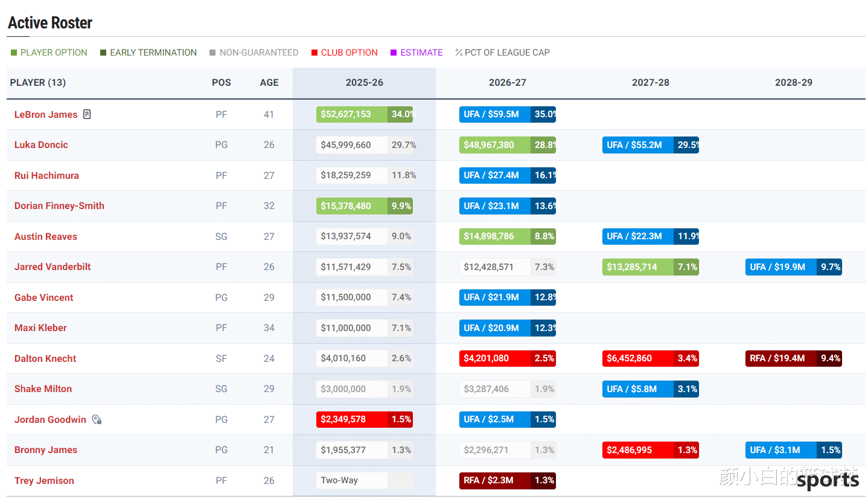Click the UFA / $20.9M cell
The height and width of the screenshot is (499, 868).
point(508,328)
